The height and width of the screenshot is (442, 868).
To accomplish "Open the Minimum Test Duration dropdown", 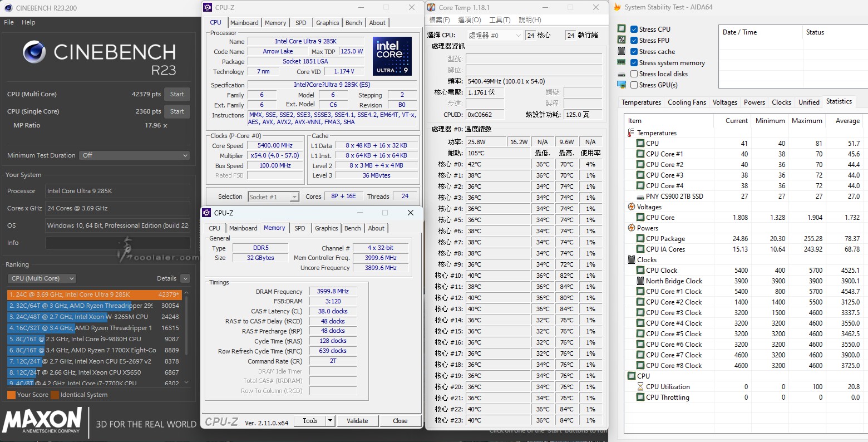I will pyautogui.click(x=135, y=155).
